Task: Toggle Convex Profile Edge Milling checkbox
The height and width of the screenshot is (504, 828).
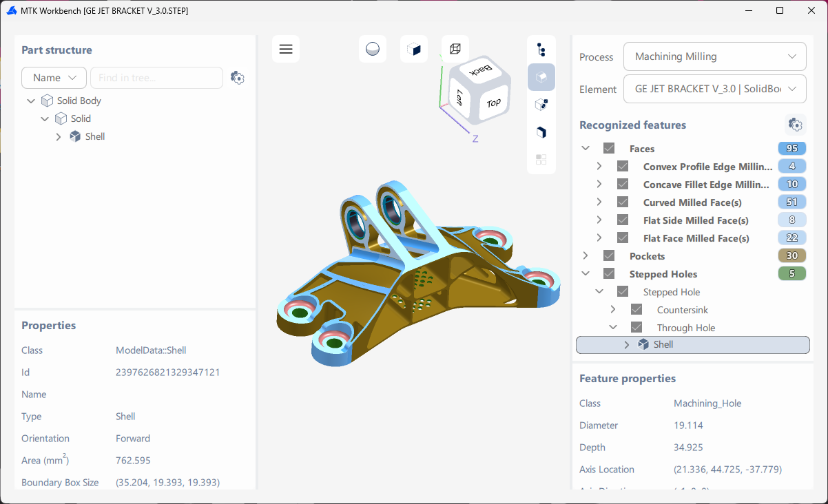Action: point(623,167)
